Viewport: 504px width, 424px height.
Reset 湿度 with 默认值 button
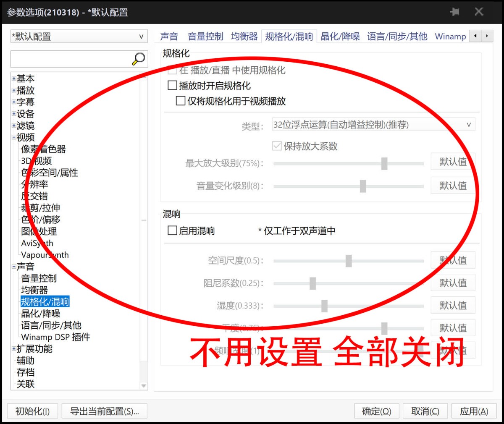[453, 305]
